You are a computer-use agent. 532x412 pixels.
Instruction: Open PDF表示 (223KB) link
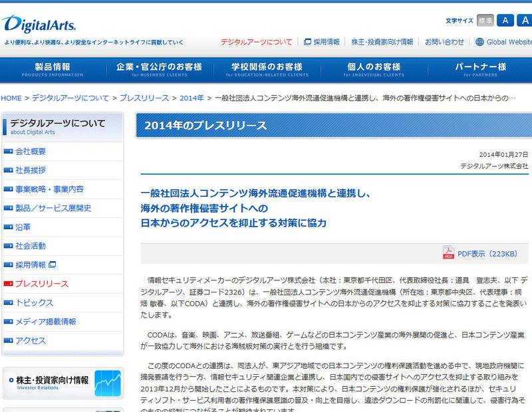coord(487,253)
